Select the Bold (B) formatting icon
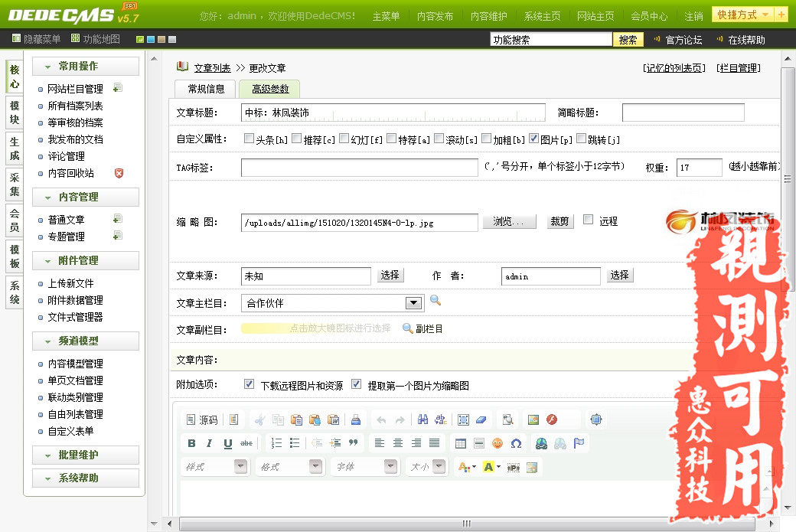 coord(191,443)
